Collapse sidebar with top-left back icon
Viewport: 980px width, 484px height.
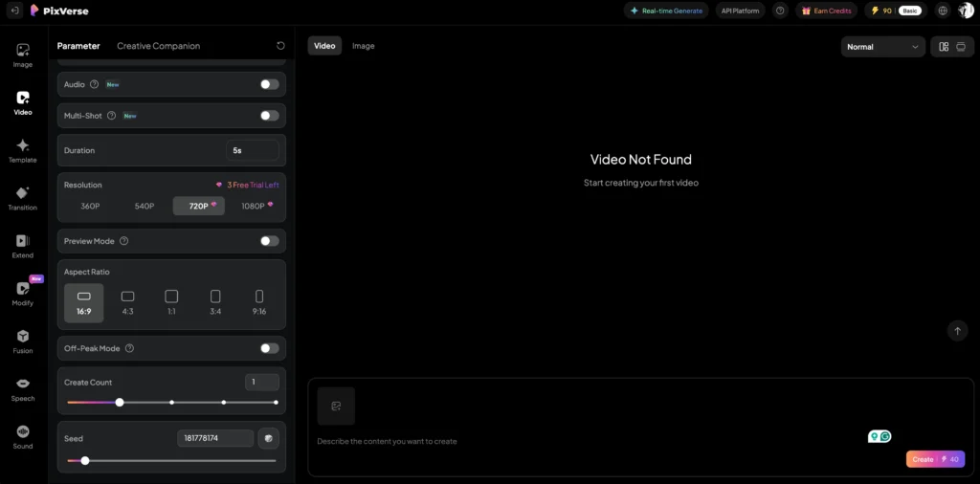(14, 11)
